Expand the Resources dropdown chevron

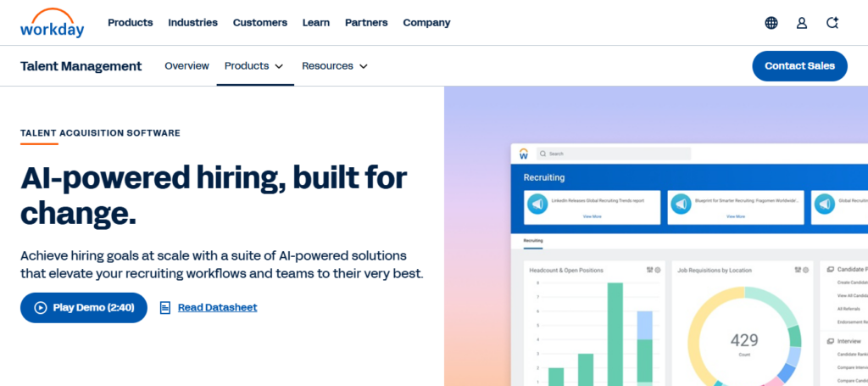[363, 66]
